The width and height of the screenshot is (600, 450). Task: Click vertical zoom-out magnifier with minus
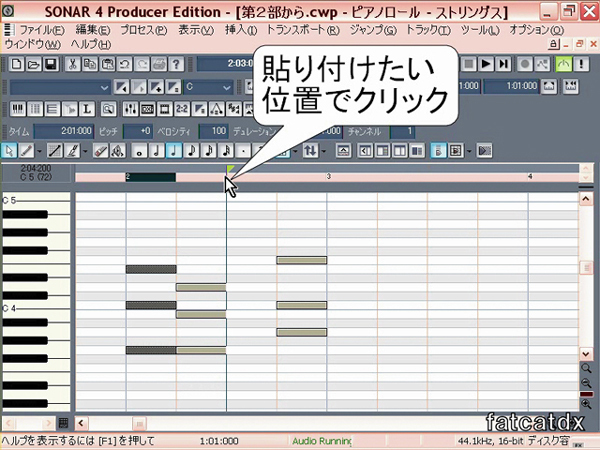coord(586,383)
